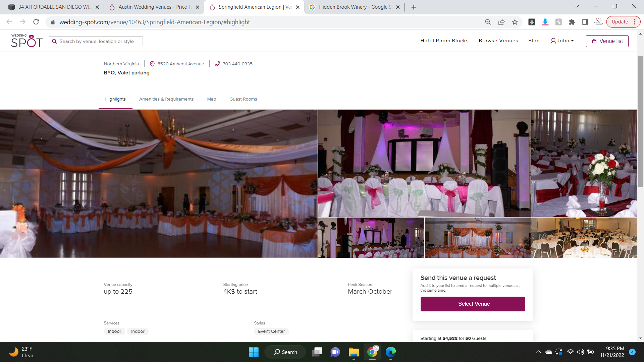The image size is (644, 362).
Task: Click the page vertical scrollbar thumb
Action: pyautogui.click(x=640, y=121)
